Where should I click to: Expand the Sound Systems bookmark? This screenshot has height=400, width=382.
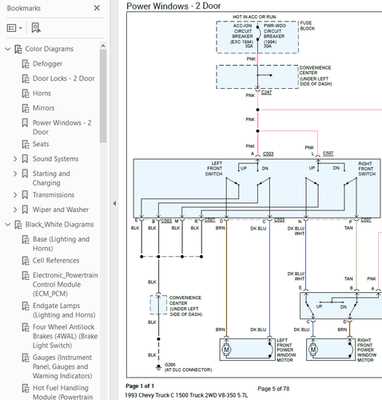(x=15, y=159)
